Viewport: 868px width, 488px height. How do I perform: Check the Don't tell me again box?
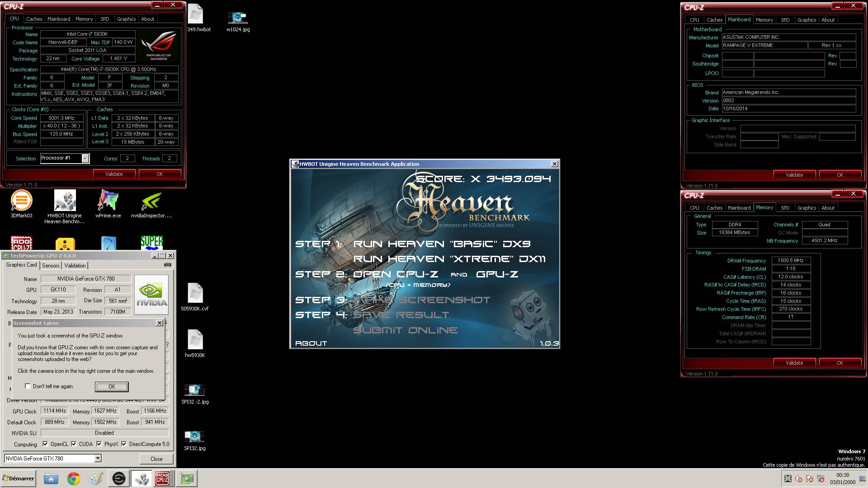point(28,386)
